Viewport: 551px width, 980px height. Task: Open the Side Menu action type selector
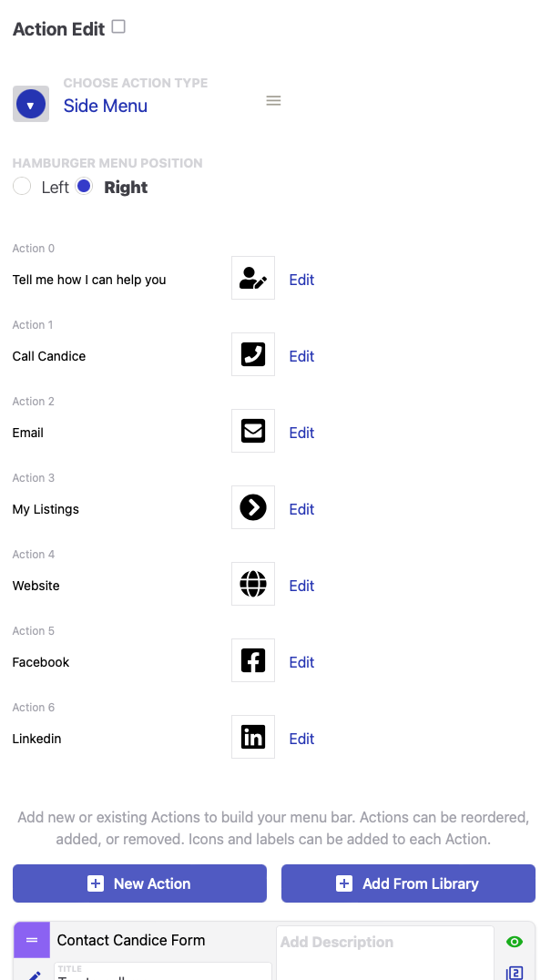click(106, 106)
